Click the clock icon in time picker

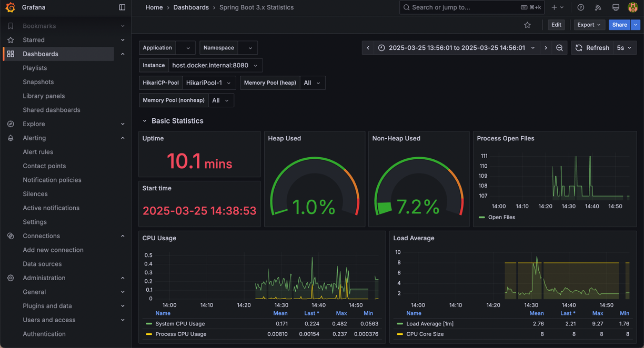click(381, 48)
